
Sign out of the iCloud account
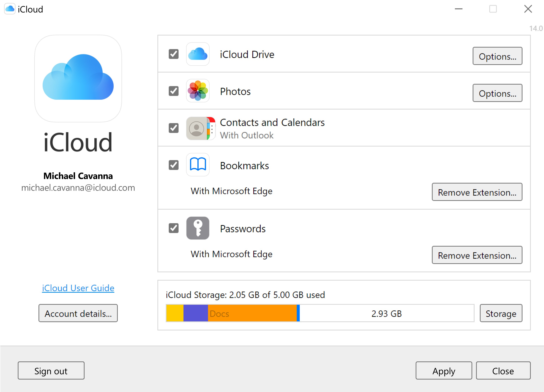click(51, 371)
